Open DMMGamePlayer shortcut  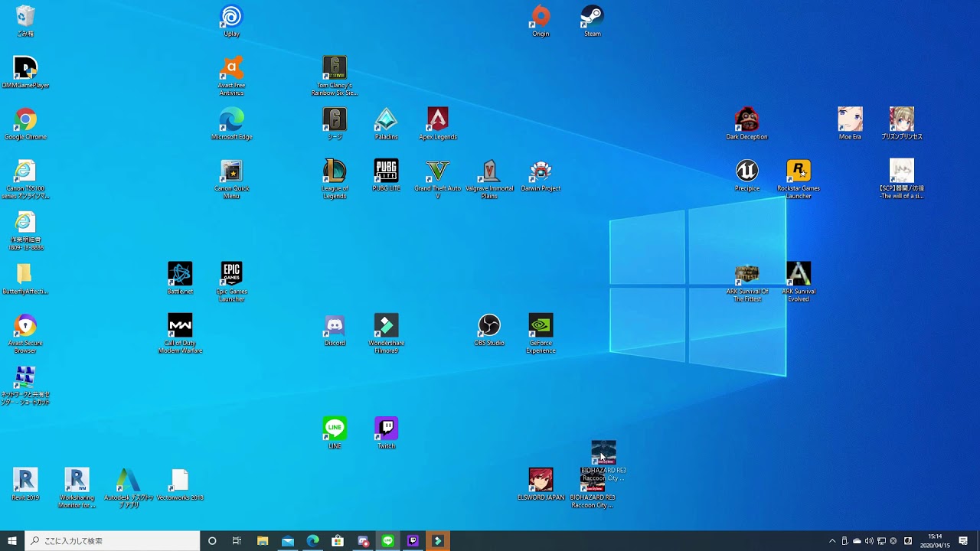pyautogui.click(x=25, y=72)
